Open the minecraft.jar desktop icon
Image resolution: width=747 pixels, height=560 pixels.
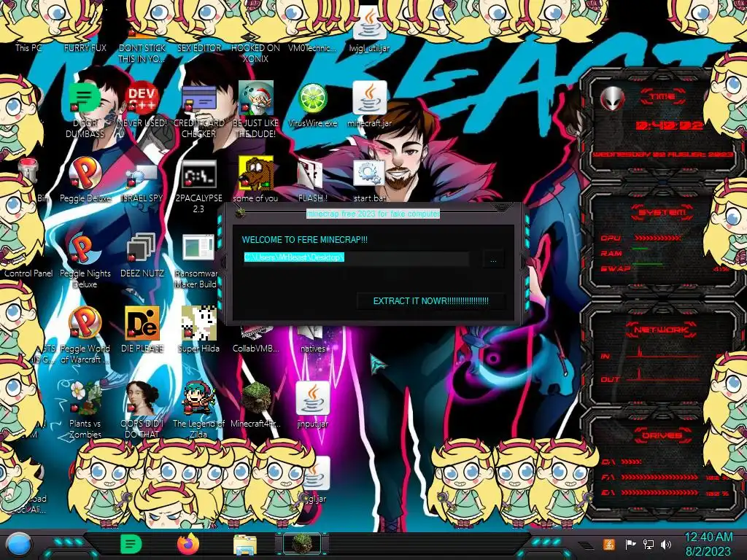369,98
